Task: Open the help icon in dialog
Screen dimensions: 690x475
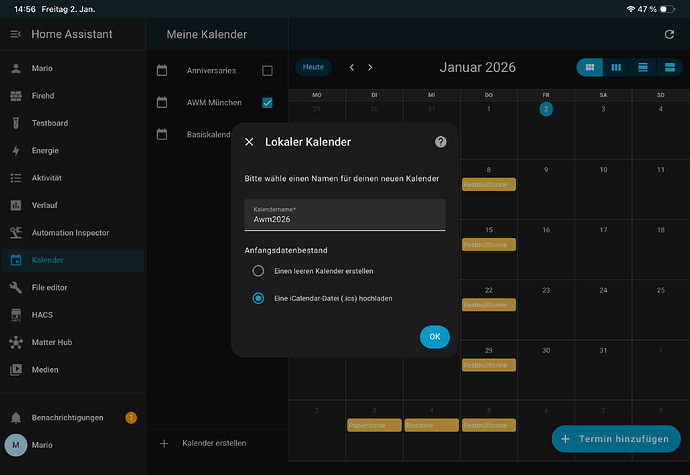Action: pos(441,142)
